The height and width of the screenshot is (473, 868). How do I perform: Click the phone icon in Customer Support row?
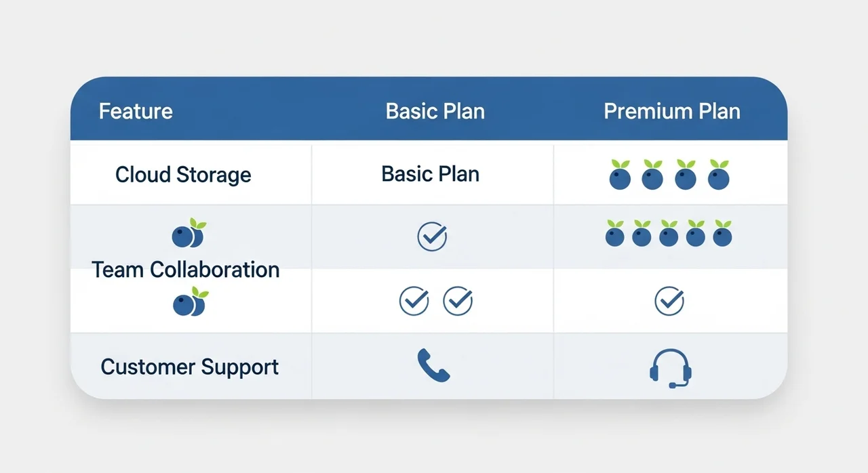433,365
